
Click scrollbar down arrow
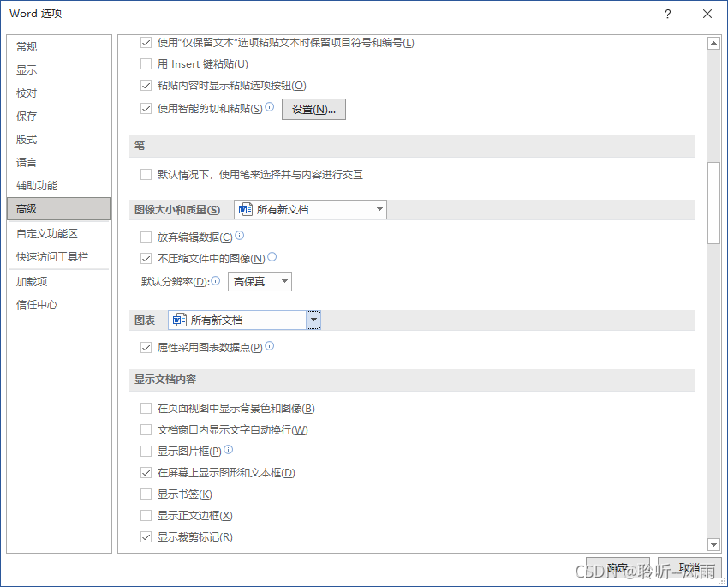[x=713, y=544]
